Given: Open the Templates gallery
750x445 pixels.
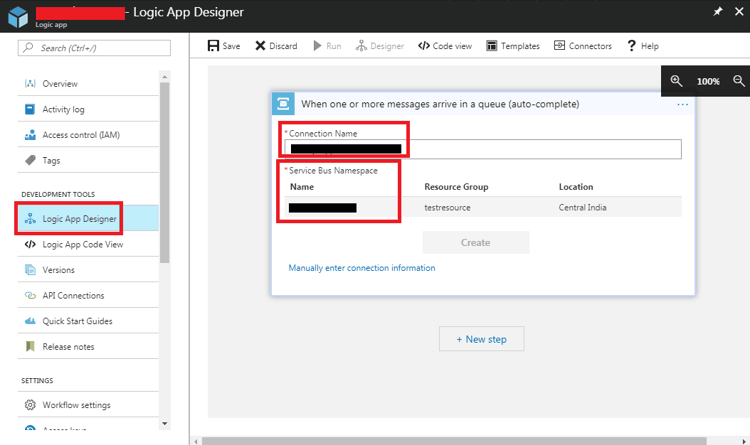Looking at the screenshot, I should coord(513,46).
